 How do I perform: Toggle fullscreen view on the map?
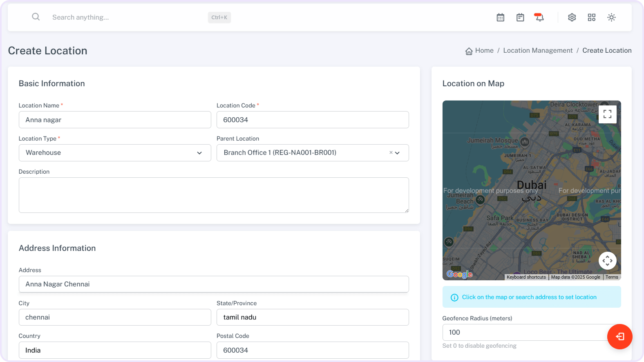click(x=607, y=114)
